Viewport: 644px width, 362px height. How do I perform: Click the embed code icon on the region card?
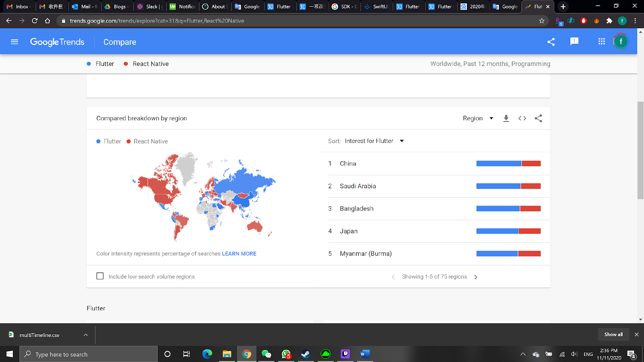tap(522, 118)
